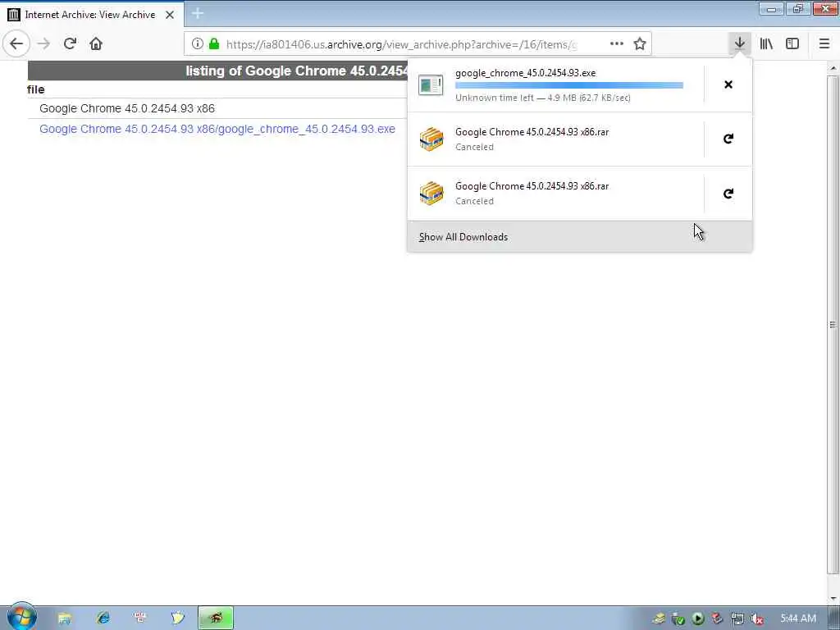
Task: Go back to the previous page
Action: tap(16, 43)
